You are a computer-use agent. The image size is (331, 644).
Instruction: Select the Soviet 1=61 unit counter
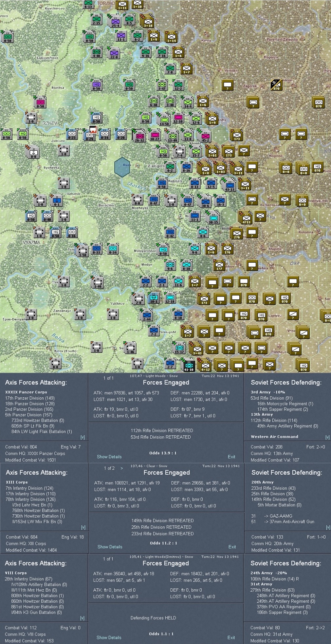tap(212, 151)
